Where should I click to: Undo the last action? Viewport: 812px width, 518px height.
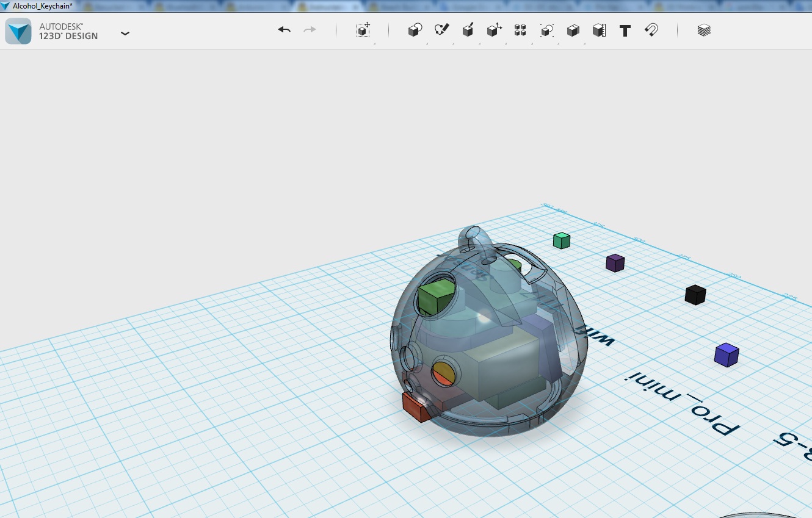click(x=284, y=30)
